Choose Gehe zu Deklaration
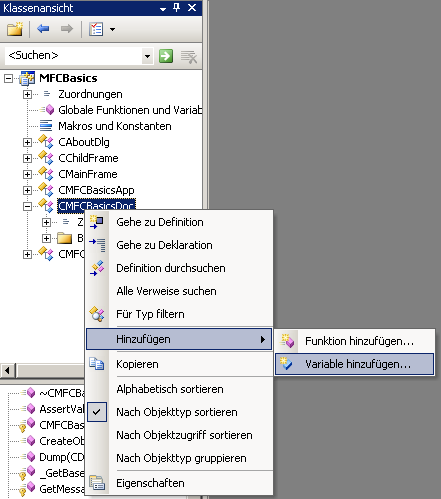The height and width of the screenshot is (499, 441). tap(179, 245)
